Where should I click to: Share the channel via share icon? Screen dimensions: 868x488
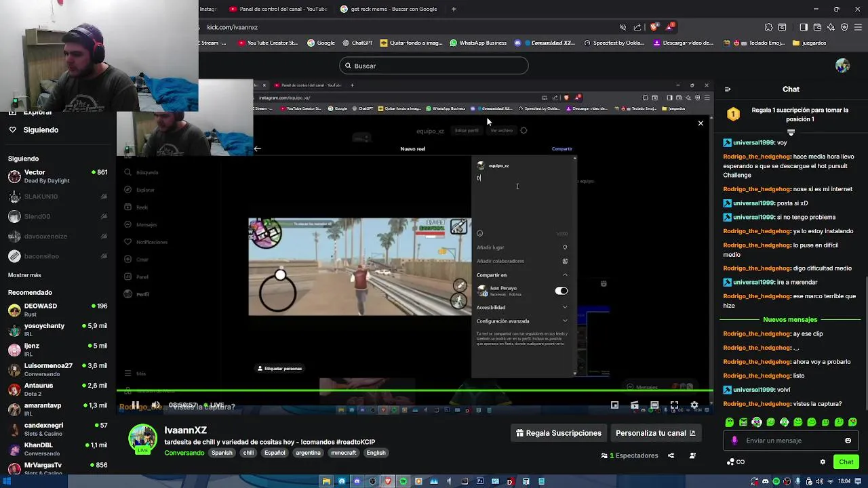tap(671, 455)
